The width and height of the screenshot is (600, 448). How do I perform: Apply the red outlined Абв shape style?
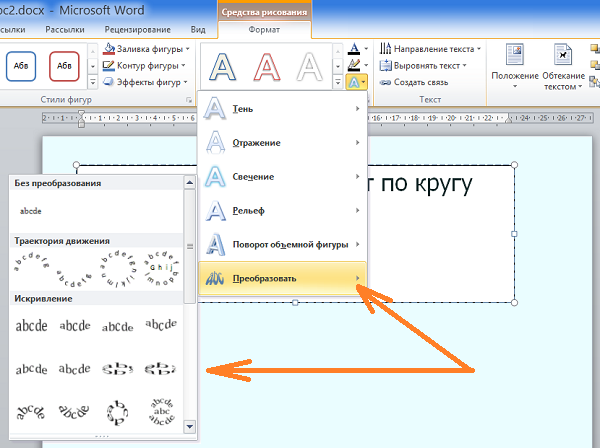click(x=64, y=66)
